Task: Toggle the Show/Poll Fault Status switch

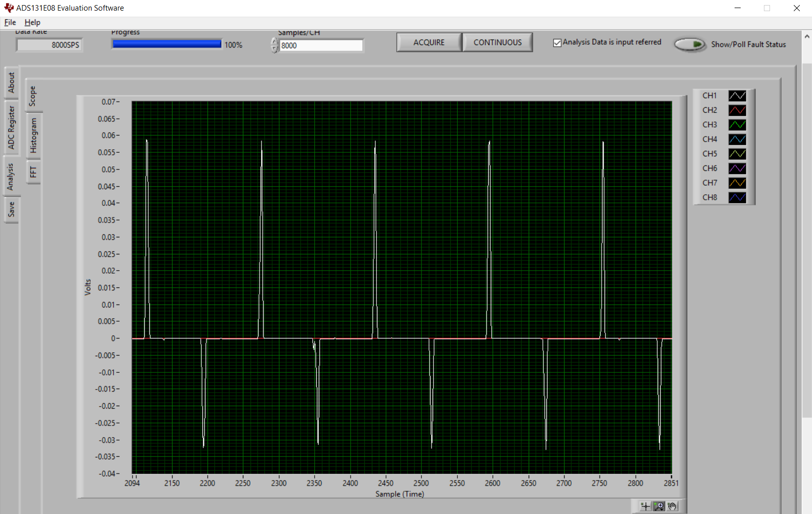Action: click(690, 45)
